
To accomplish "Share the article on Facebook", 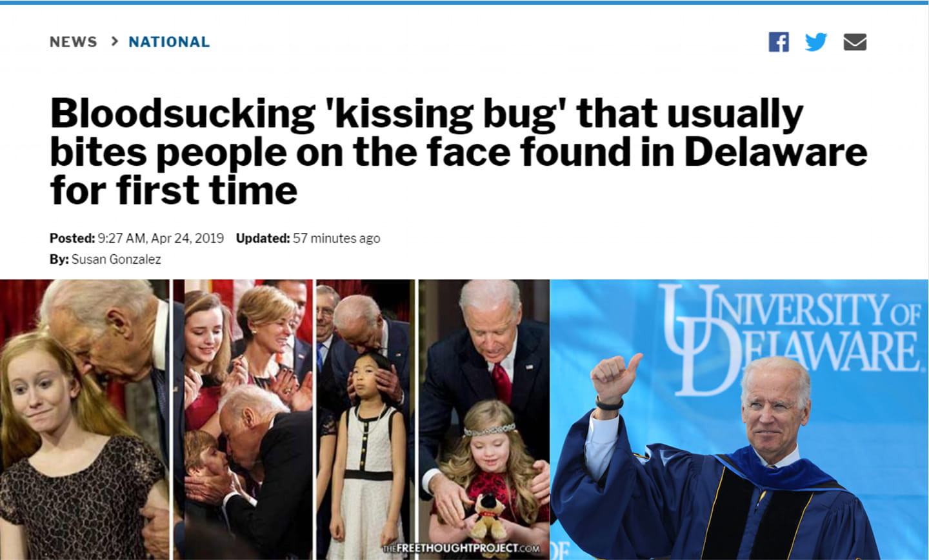I will (779, 42).
